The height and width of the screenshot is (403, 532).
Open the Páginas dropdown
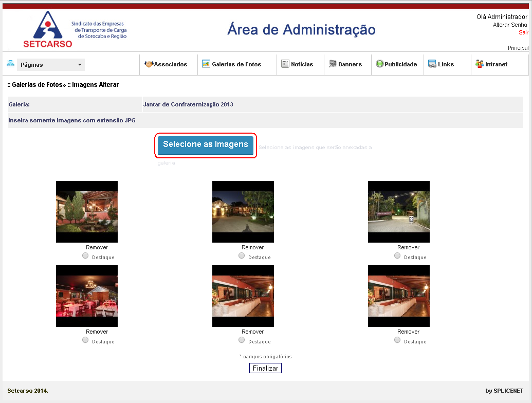coord(51,64)
